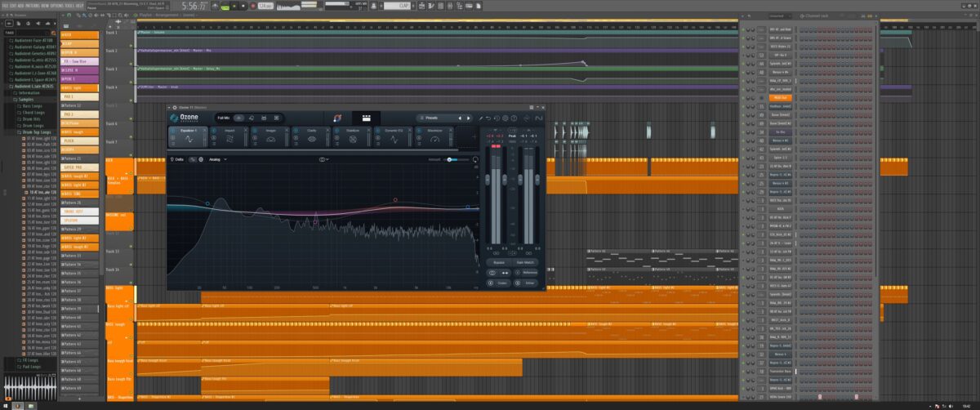Screen dimensions: 980x410
Task: Open the FILE menu
Action: (x=5, y=6)
